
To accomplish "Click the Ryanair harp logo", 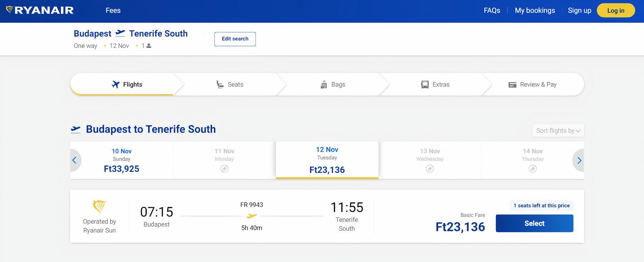I will (10, 10).
